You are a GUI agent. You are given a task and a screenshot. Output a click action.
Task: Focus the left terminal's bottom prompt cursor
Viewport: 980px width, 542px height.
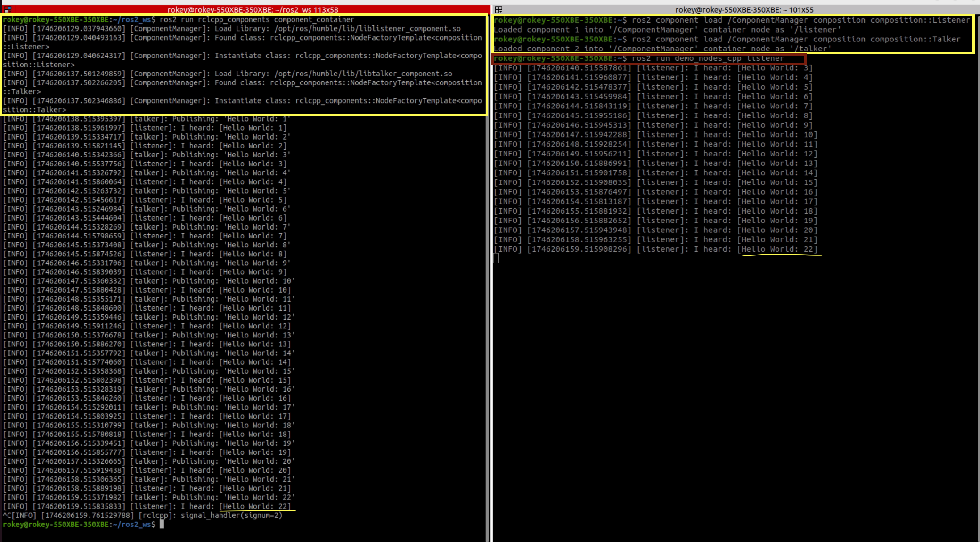click(162, 524)
